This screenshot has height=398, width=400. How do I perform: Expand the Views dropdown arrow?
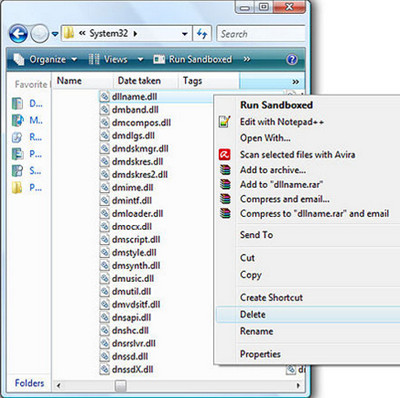[141, 60]
